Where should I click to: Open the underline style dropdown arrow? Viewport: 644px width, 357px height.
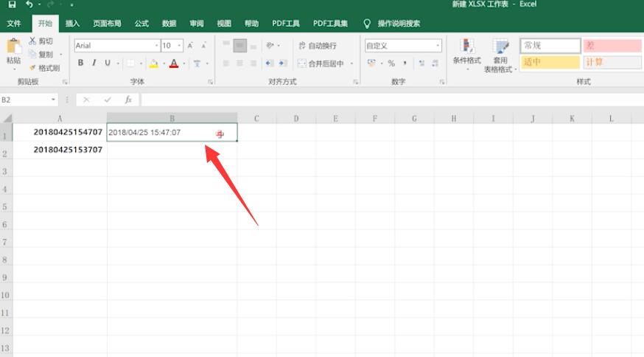click(x=117, y=63)
